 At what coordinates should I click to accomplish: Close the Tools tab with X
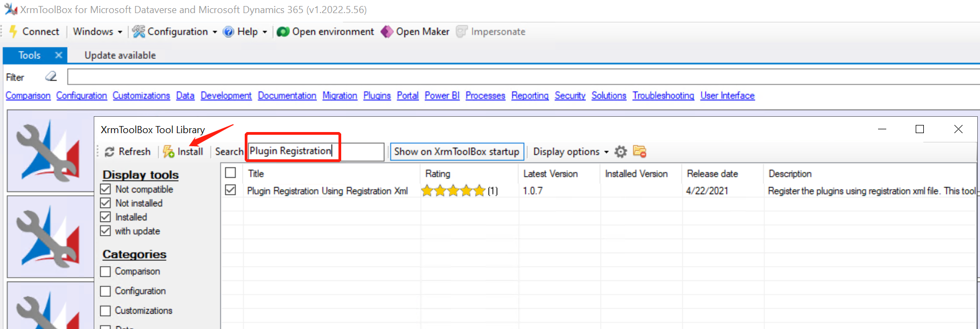coord(58,55)
